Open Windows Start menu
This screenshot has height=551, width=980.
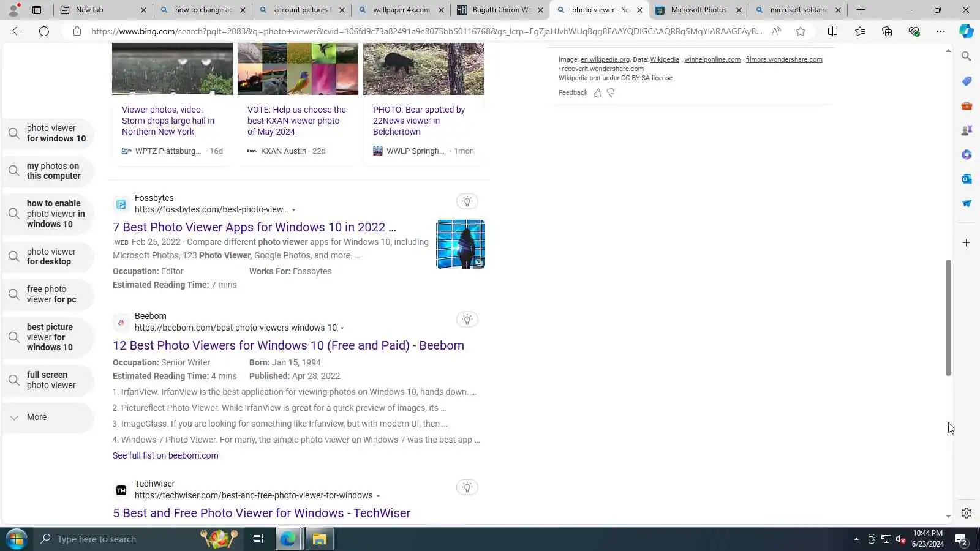pos(16,539)
